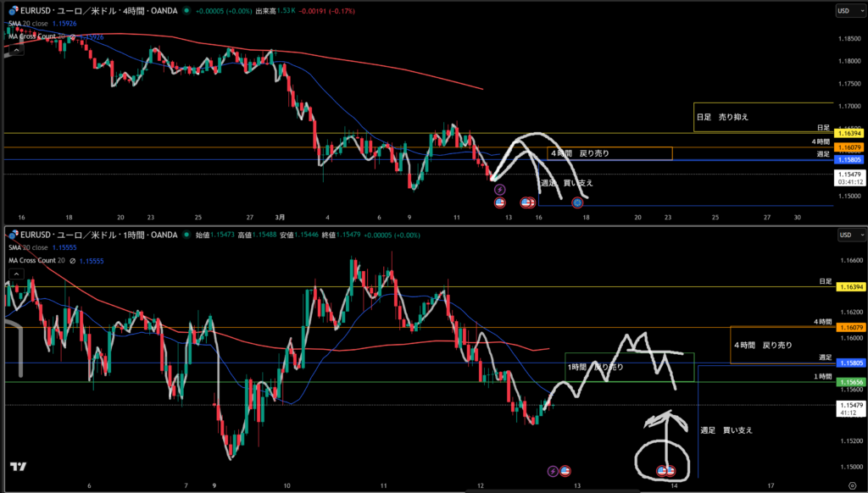Toggle MA Cross Count hidden marker on 4-hour chart
The width and height of the screenshot is (868, 493).
[72, 37]
